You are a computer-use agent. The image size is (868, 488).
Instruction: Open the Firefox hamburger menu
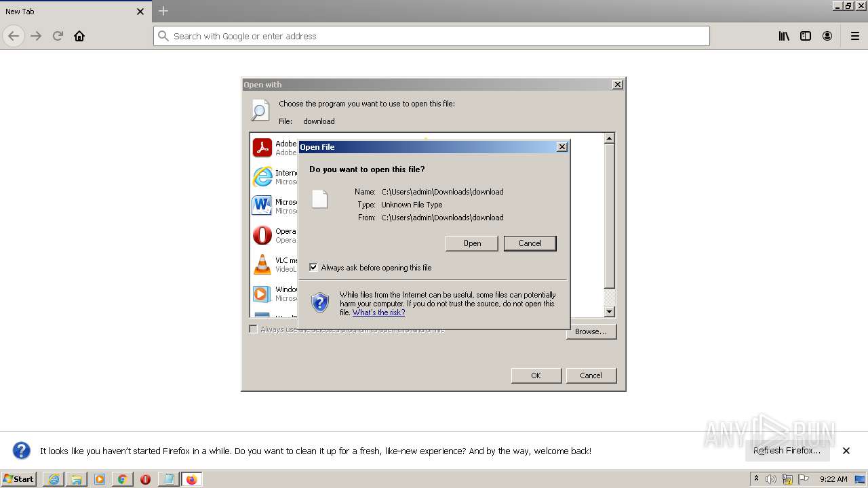tap(855, 36)
